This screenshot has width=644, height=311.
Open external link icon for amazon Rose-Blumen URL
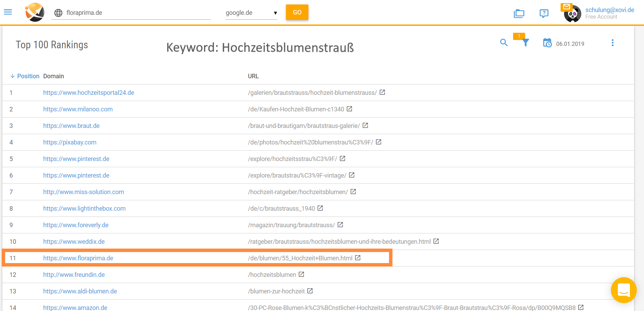pos(581,307)
